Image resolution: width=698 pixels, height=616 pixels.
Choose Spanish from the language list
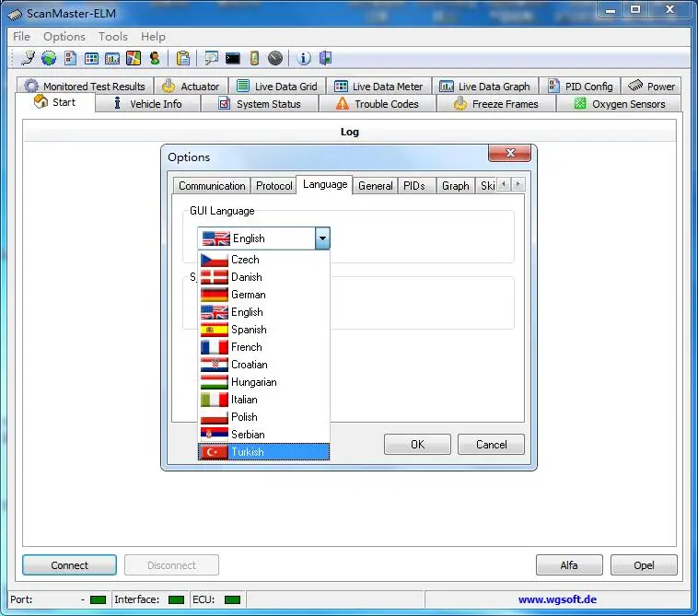pyautogui.click(x=263, y=330)
